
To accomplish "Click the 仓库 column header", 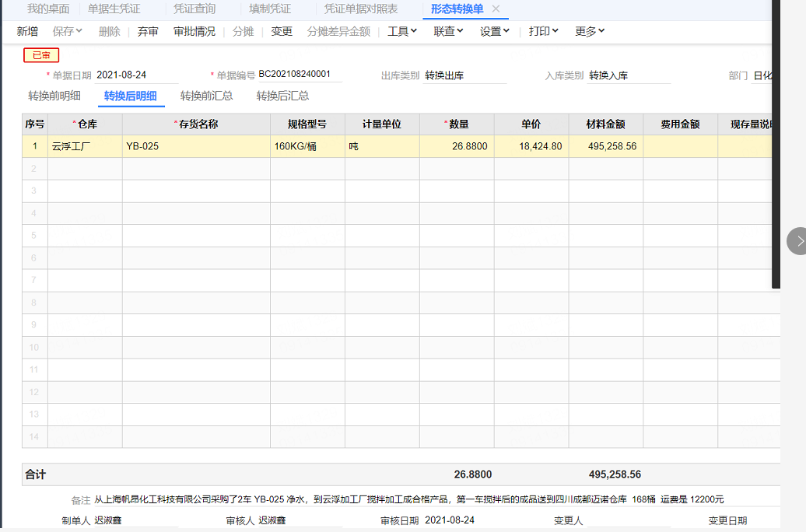I will (x=85, y=124).
